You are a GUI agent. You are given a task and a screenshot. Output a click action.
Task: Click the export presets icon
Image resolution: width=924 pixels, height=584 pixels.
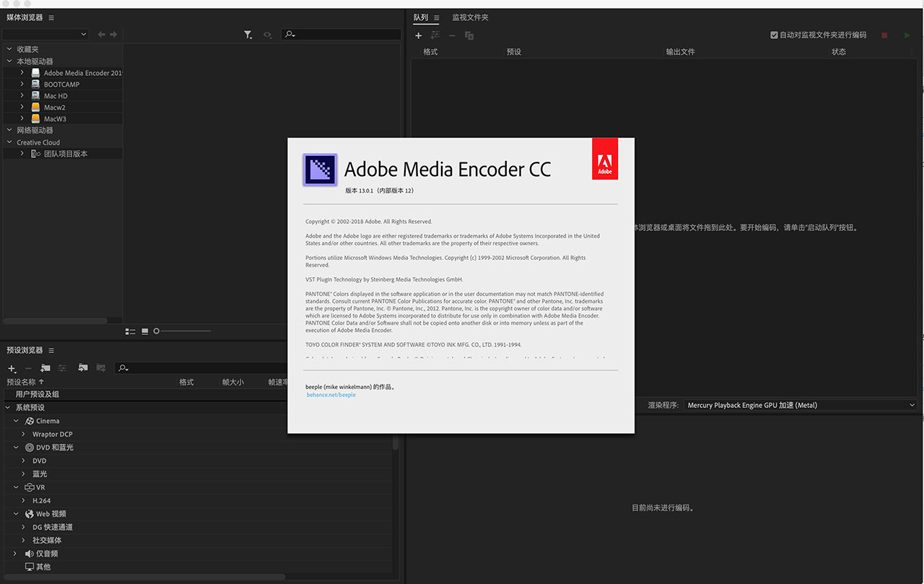101,368
